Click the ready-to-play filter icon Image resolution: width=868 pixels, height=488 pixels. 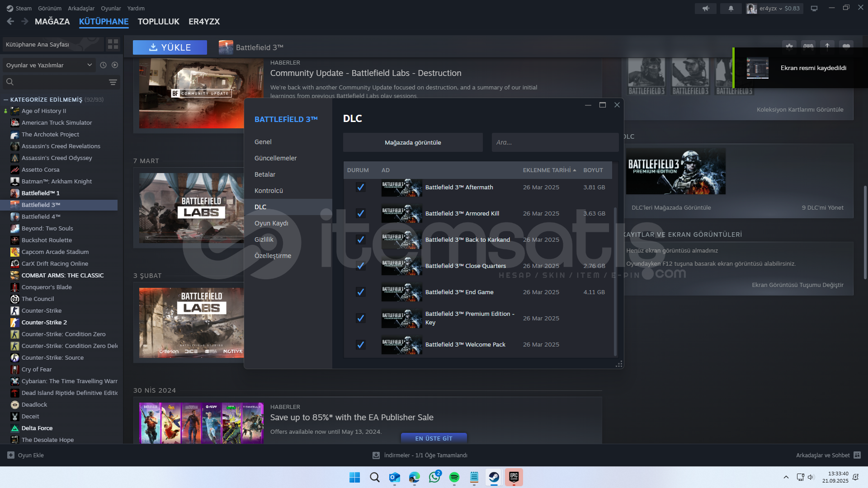pyautogui.click(x=115, y=65)
